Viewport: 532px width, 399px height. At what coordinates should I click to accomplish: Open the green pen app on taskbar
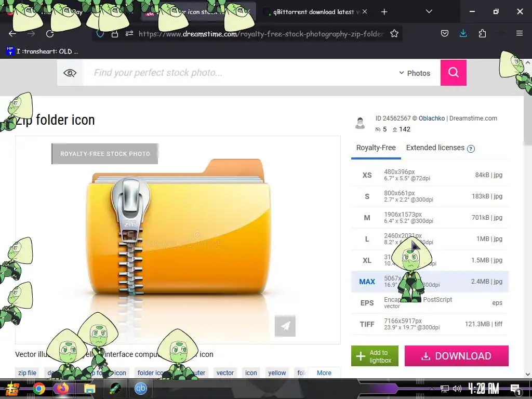coord(115,389)
